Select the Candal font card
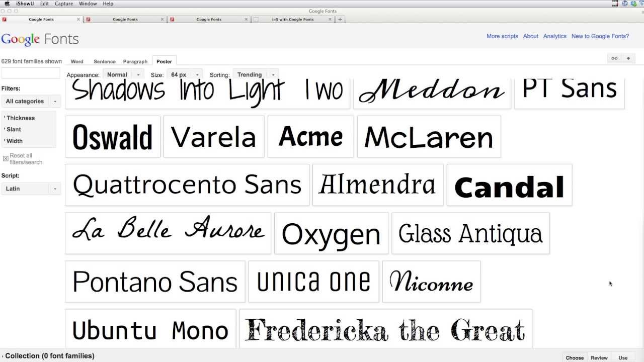This screenshot has height=362, width=644. tap(510, 185)
